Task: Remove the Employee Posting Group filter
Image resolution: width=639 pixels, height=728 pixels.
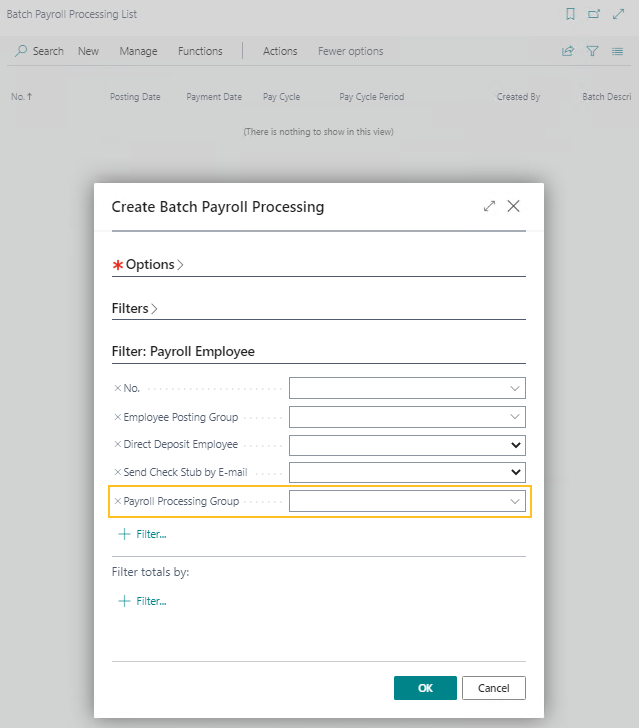Action: (117, 417)
